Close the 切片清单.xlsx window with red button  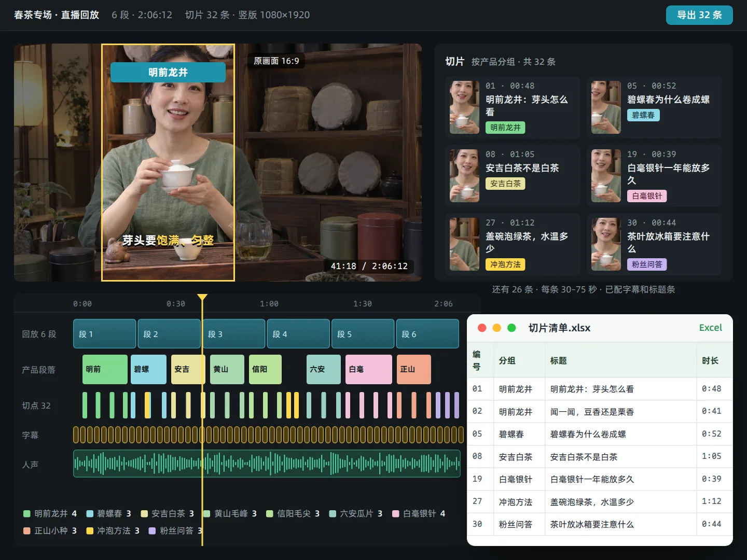pyautogui.click(x=482, y=328)
